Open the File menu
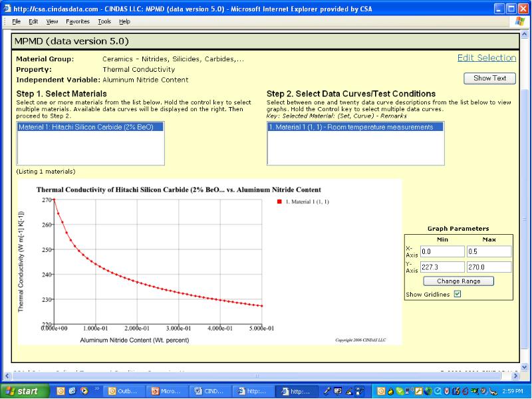532x399 pixels. point(17,21)
